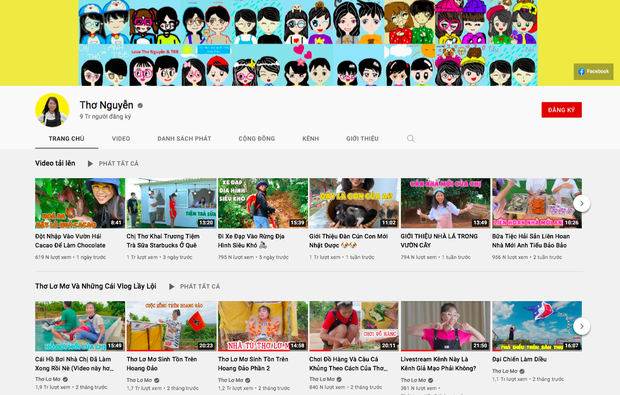
Task: Open the cacao garden video thumbnail
Action: (x=80, y=203)
